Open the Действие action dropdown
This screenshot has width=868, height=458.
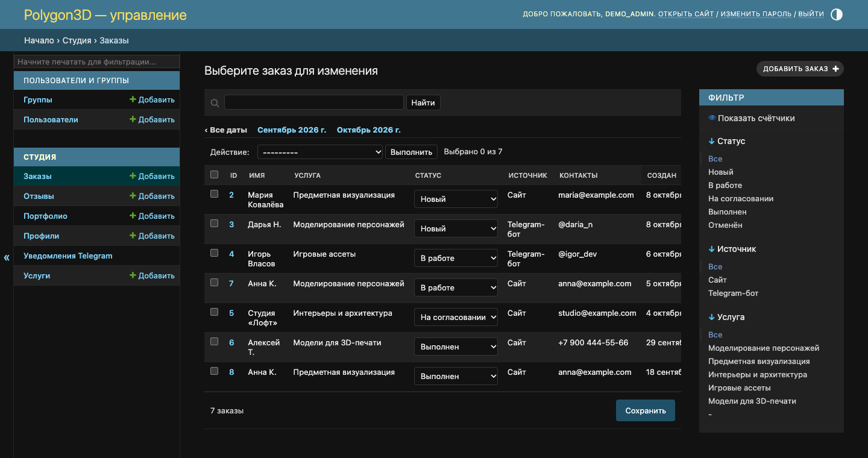tap(320, 152)
